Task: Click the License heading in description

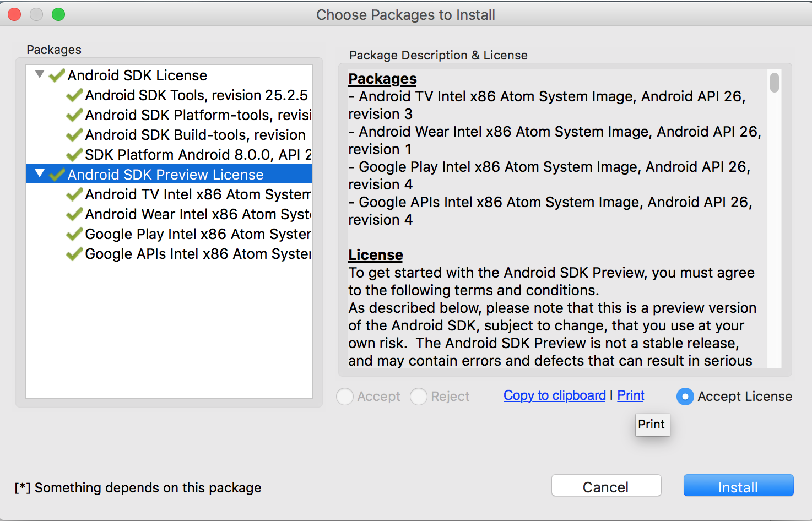Action: click(x=376, y=255)
